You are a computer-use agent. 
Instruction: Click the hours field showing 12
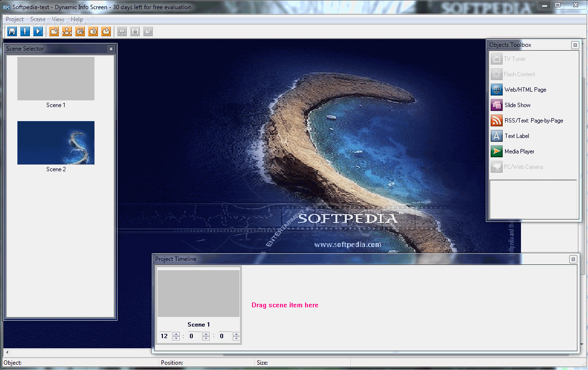tap(165, 336)
